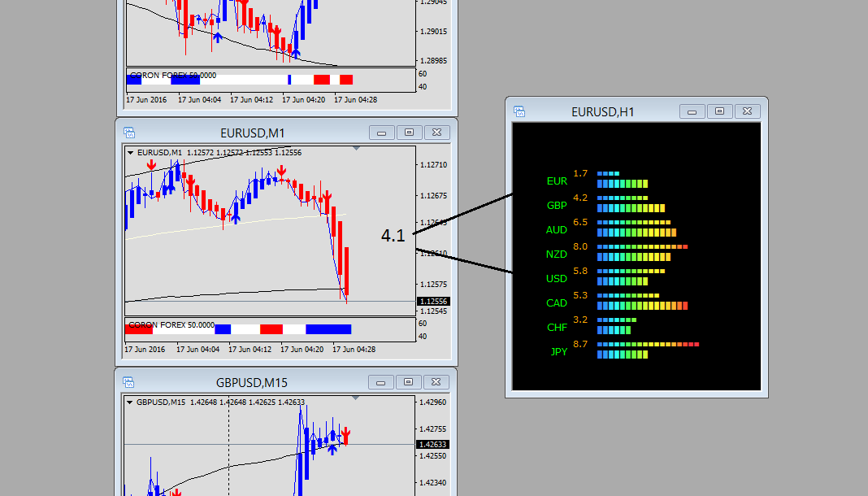The image size is (868, 496).
Task: Click the USD currency label
Action: [557, 278]
